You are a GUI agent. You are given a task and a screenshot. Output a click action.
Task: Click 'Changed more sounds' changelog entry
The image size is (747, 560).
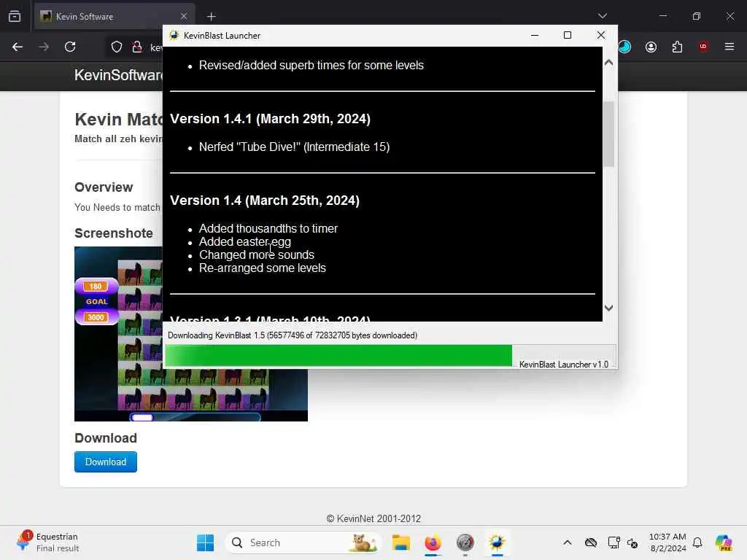pyautogui.click(x=257, y=254)
